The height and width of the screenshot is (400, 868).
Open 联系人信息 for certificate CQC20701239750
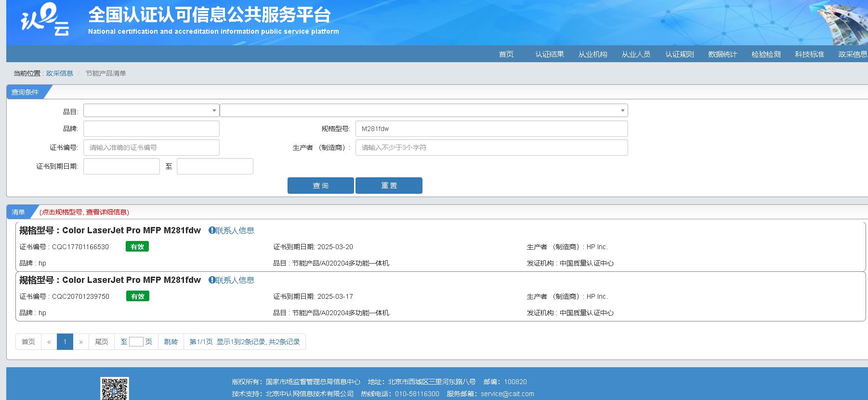point(235,280)
